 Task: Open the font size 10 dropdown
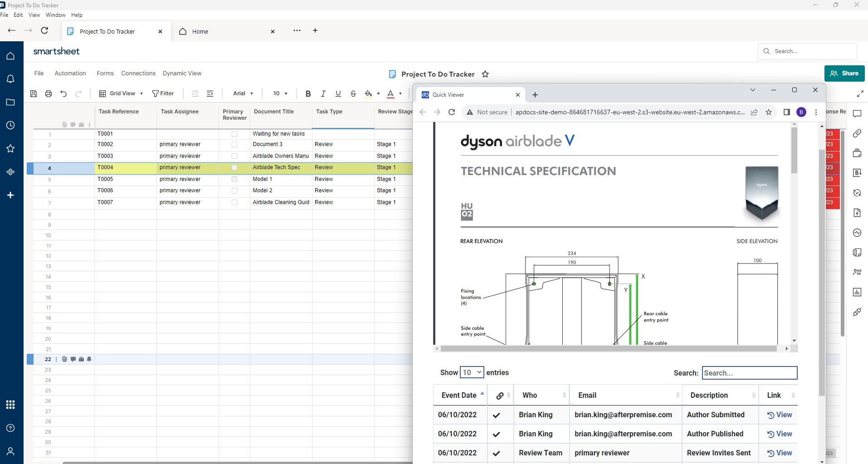click(x=280, y=93)
